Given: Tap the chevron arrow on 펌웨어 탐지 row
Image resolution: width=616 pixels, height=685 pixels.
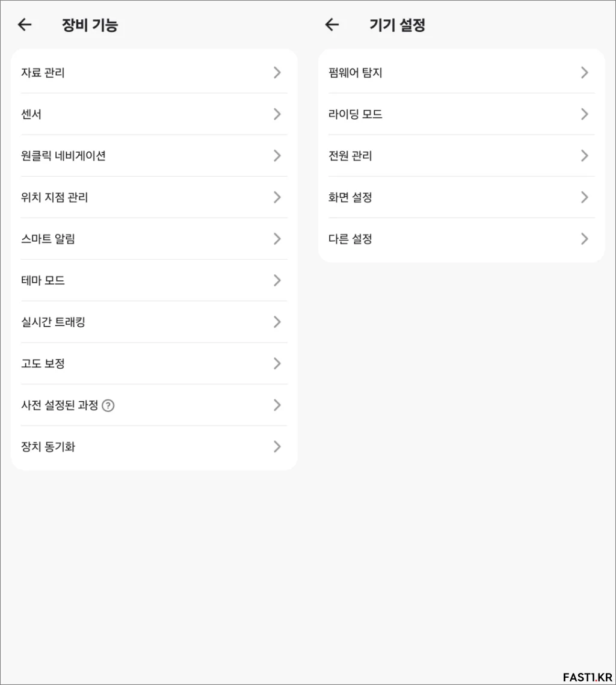Looking at the screenshot, I should [585, 73].
